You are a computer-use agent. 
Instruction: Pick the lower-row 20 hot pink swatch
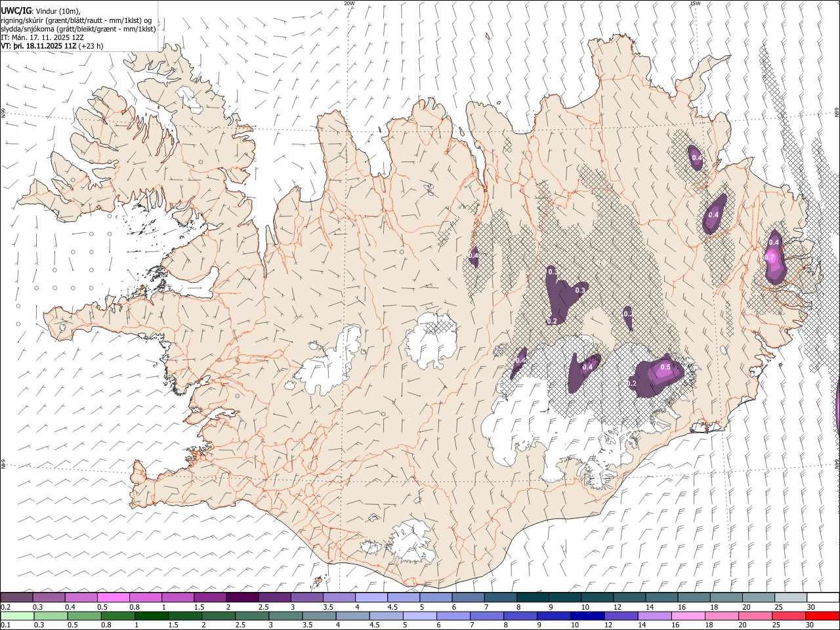755,616
